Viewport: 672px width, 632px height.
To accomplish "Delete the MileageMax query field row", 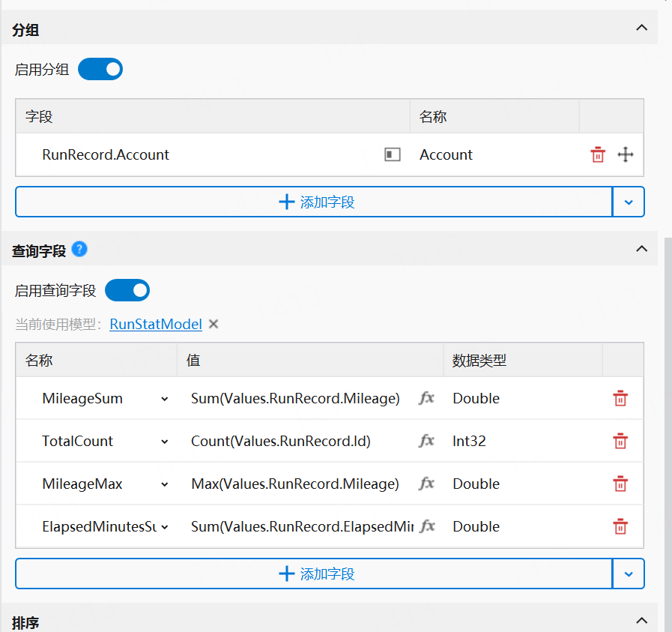I will click(x=620, y=484).
